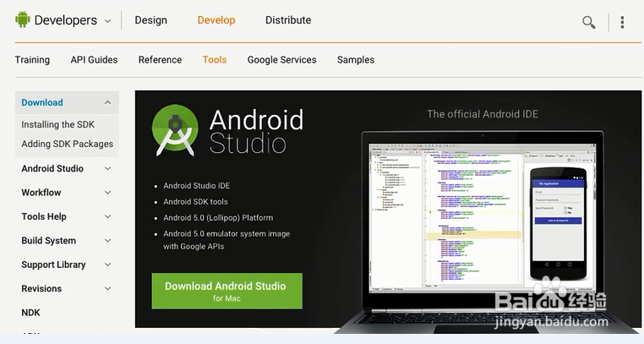Expand the Workflow section chevron

coord(107,192)
